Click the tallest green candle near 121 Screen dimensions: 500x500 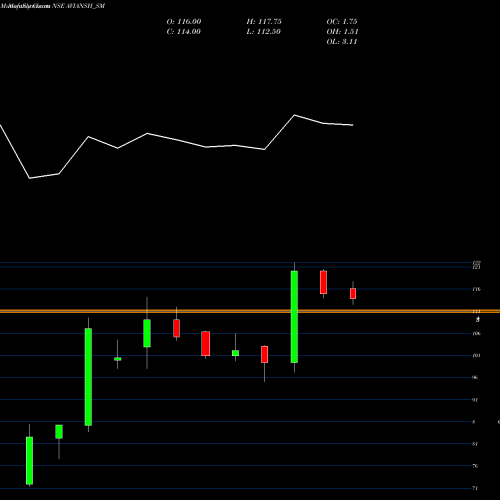pos(294,317)
